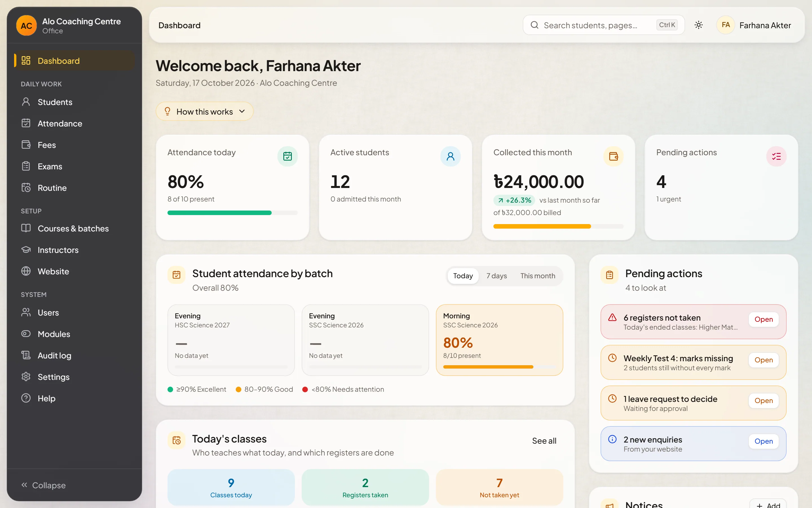Navigate to Fees

coord(74,145)
